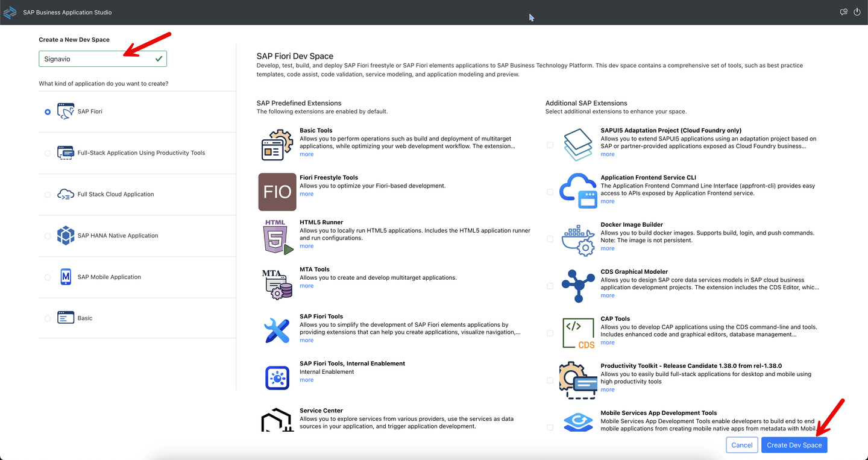Show more about Fiori Freestyle Tools

306,194
